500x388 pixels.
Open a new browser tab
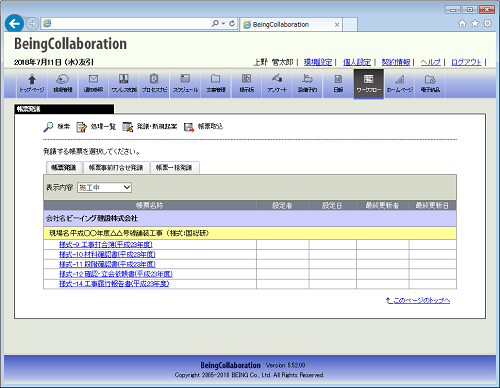coord(350,25)
